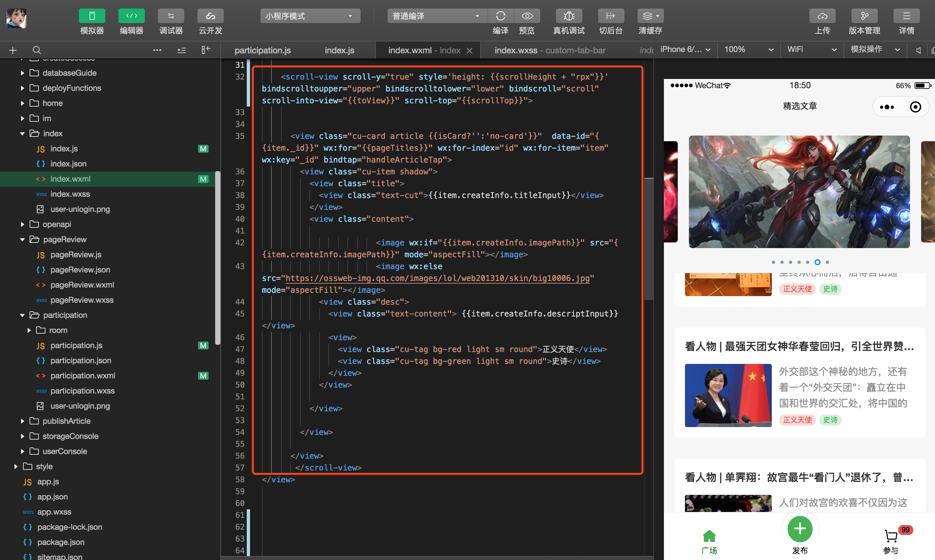Toggle the editor panel button
The height and width of the screenshot is (560, 935).
131,16
